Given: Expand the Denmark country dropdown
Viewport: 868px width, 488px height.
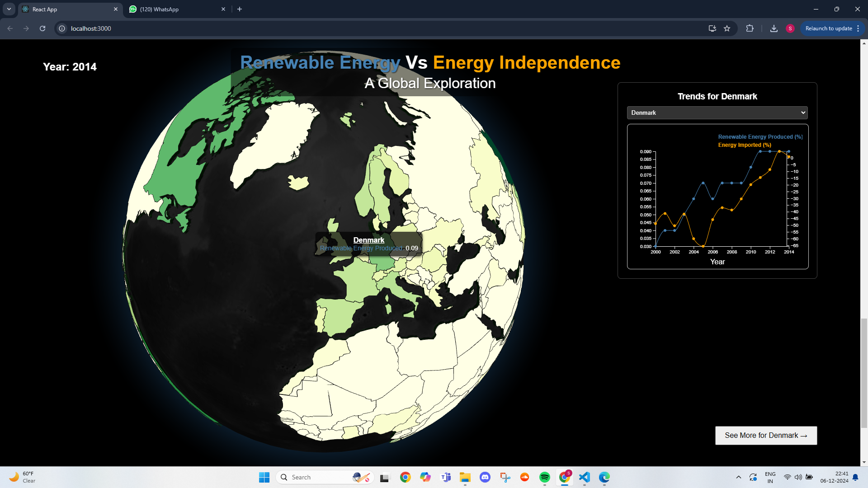Looking at the screenshot, I should (x=717, y=113).
